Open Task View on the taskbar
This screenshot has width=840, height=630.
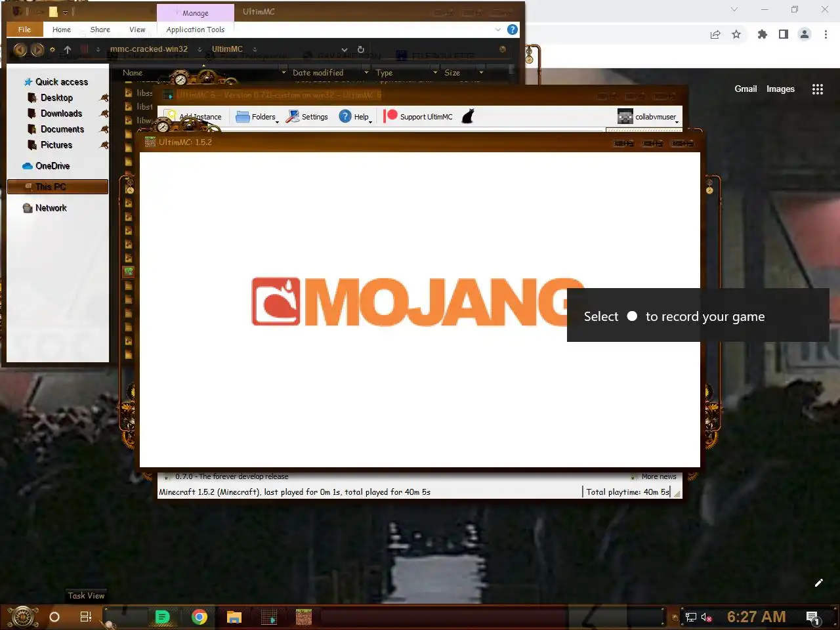(x=85, y=617)
